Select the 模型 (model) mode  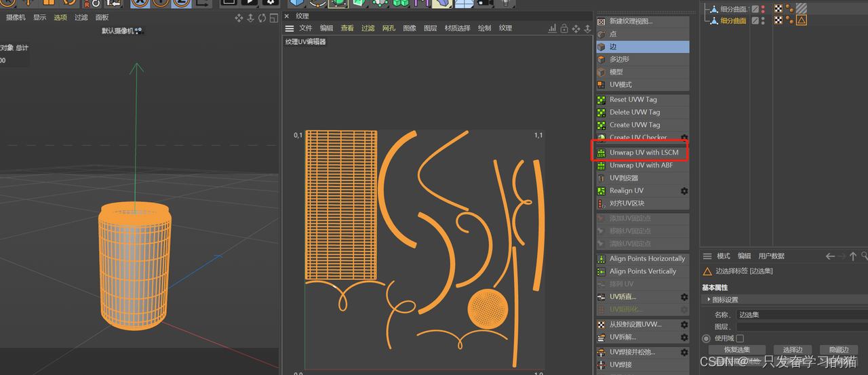coord(642,72)
